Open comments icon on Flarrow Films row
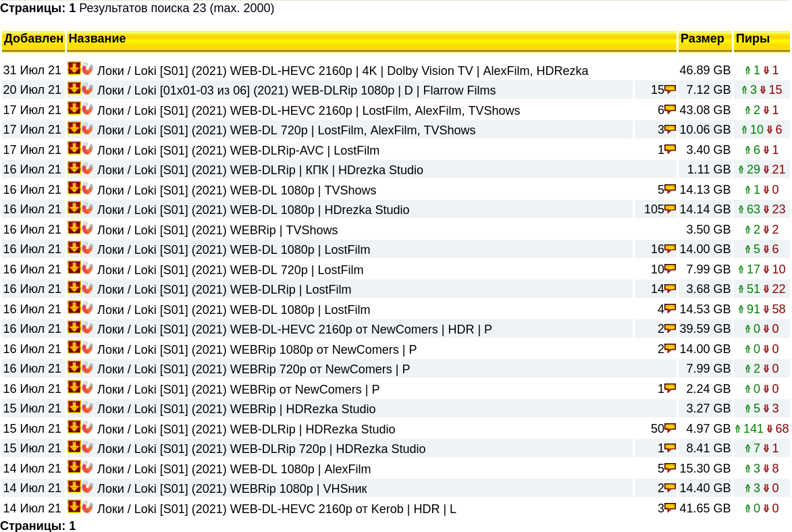 670,90
